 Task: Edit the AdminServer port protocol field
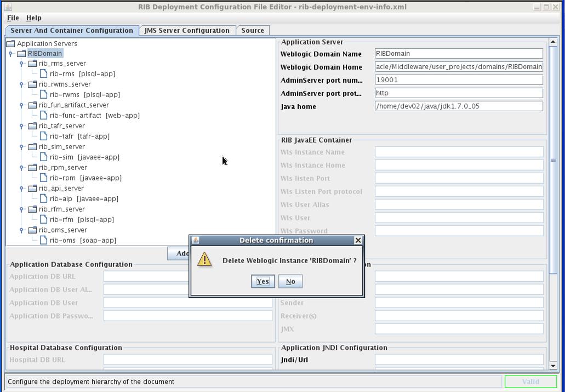(459, 93)
